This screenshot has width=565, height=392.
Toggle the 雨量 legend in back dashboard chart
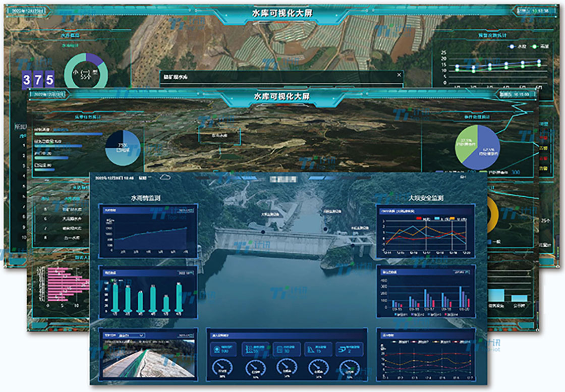click(540, 46)
